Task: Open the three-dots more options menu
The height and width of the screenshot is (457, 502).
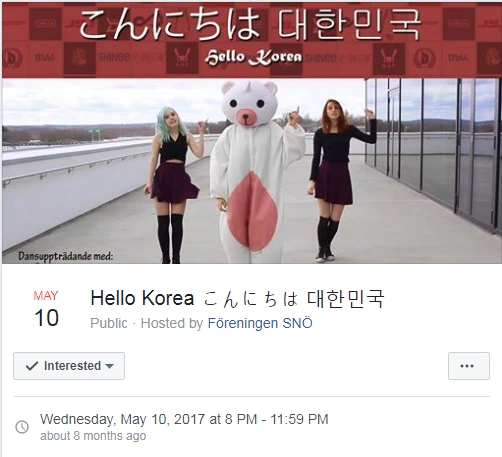Action: (469, 366)
